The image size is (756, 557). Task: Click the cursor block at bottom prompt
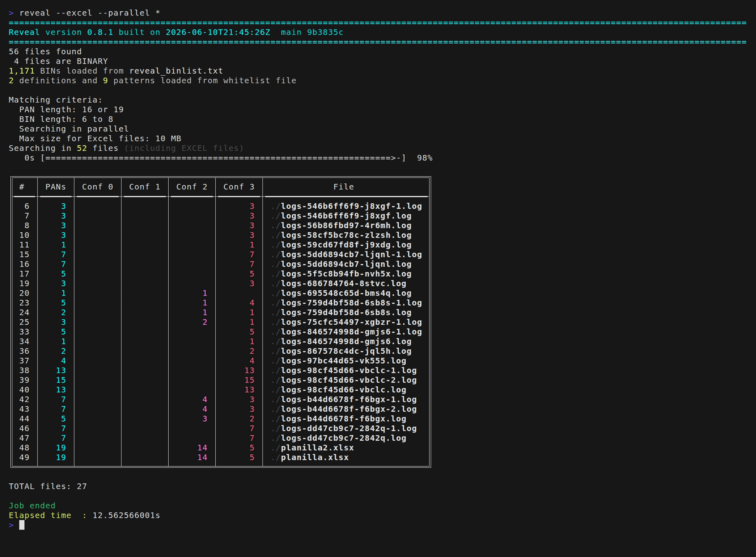(x=22, y=525)
